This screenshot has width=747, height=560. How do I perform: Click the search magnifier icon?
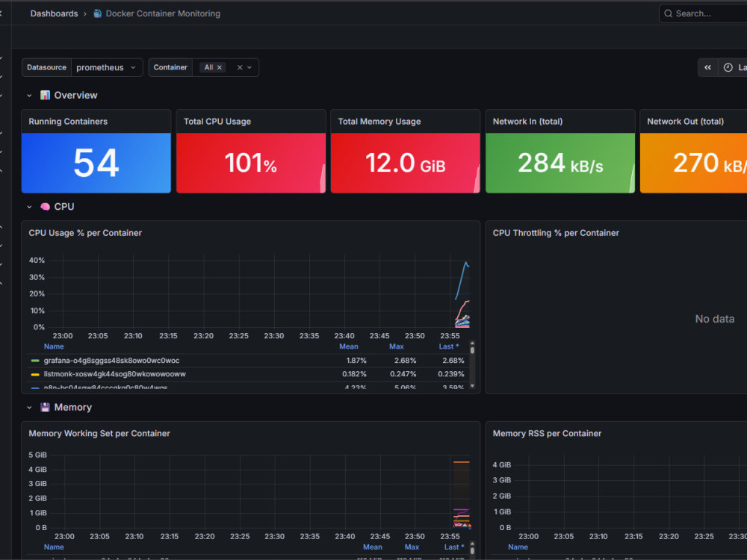click(x=669, y=13)
